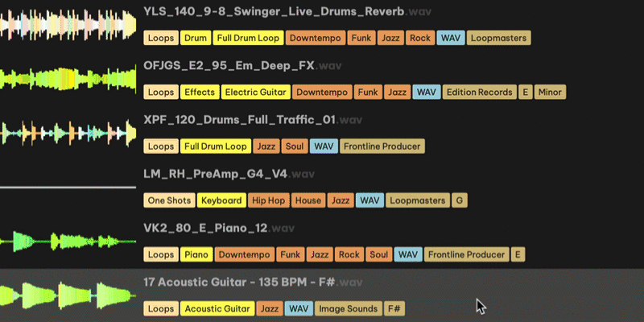Click key G tag on LM_RH_PreAmp row
644x322 pixels.
[460, 200]
